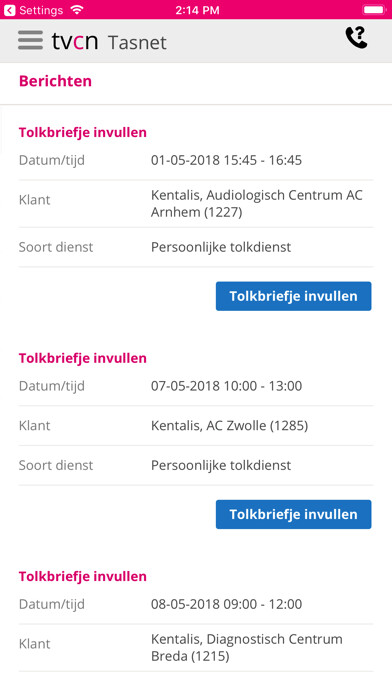This screenshot has height=696, width=392.
Task: Tap the back to Settings arrow
Action: (x=9, y=10)
